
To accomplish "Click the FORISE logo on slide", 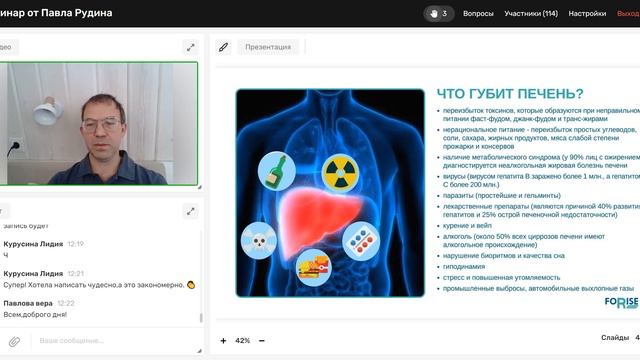I will point(621,302).
